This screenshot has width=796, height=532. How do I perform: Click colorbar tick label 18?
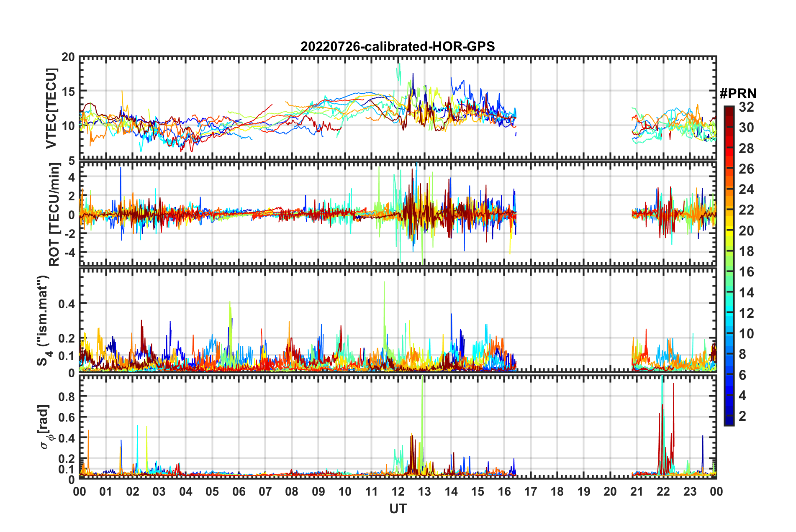[746, 251]
